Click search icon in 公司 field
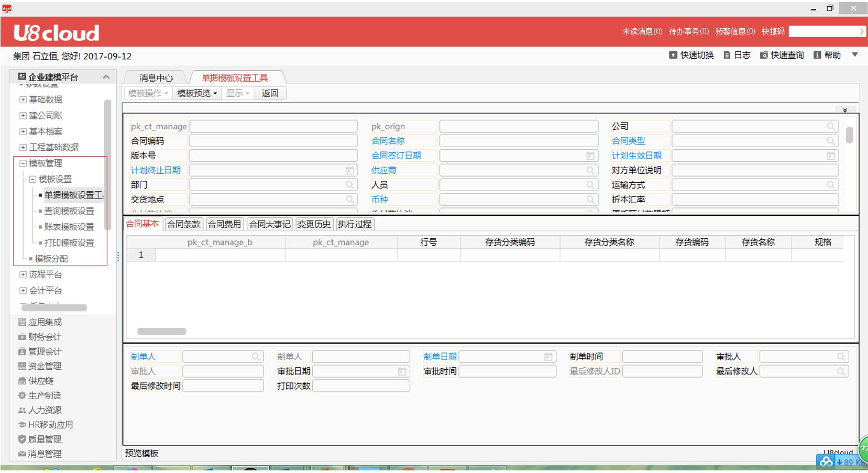The height and width of the screenshot is (473, 868). (831, 126)
